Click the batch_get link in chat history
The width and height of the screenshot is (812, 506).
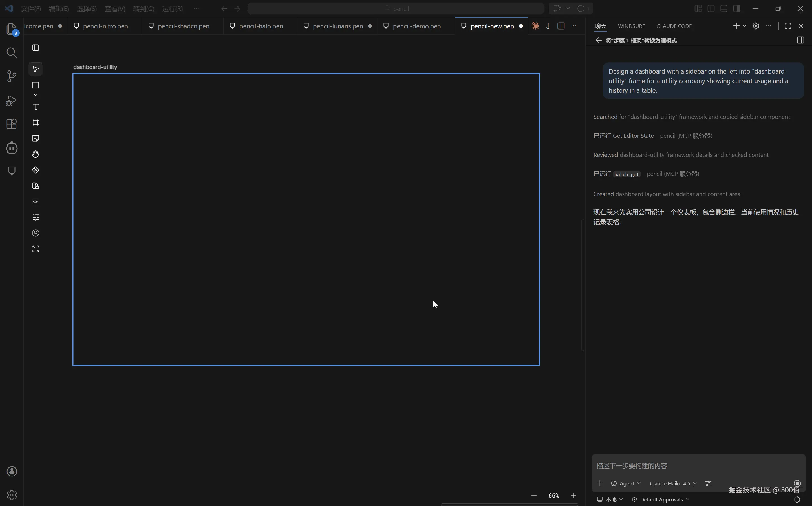click(626, 174)
